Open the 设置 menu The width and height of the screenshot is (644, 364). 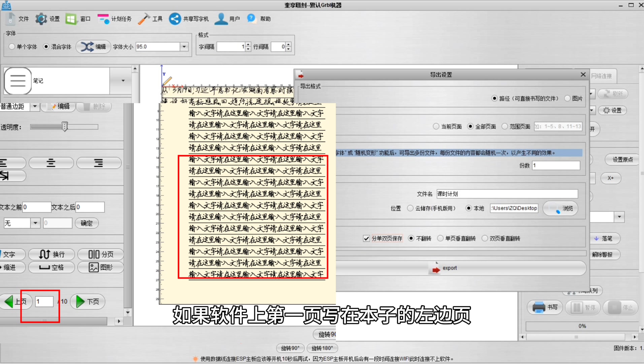47,19
